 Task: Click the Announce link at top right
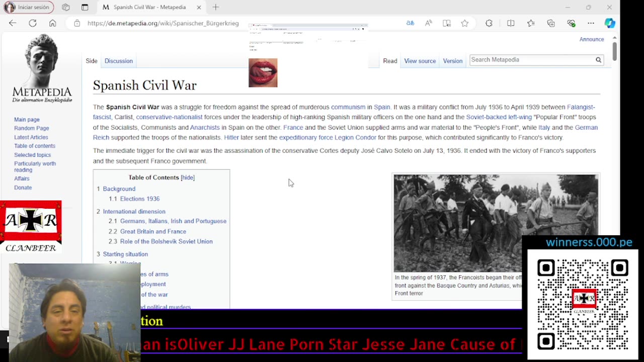point(592,39)
